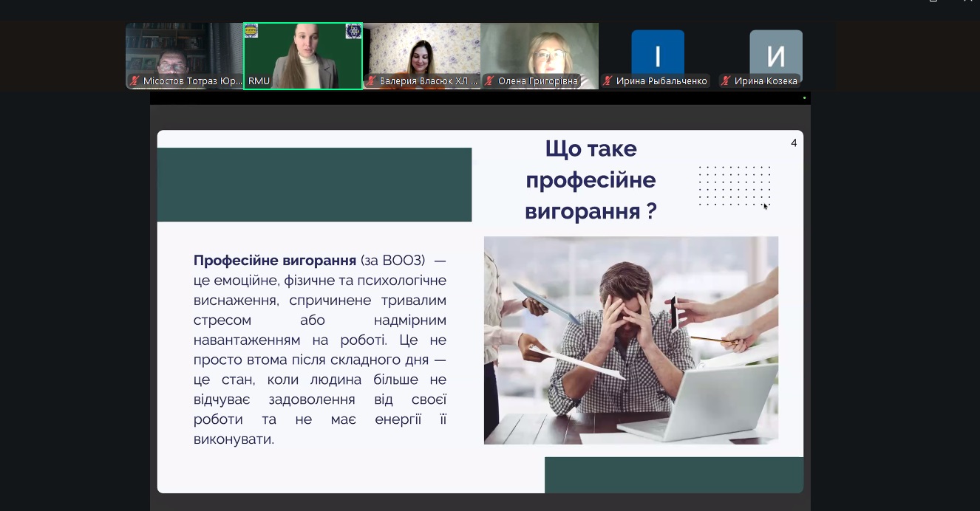Click Валерия Власюк's muted microphone icon

pos(372,81)
